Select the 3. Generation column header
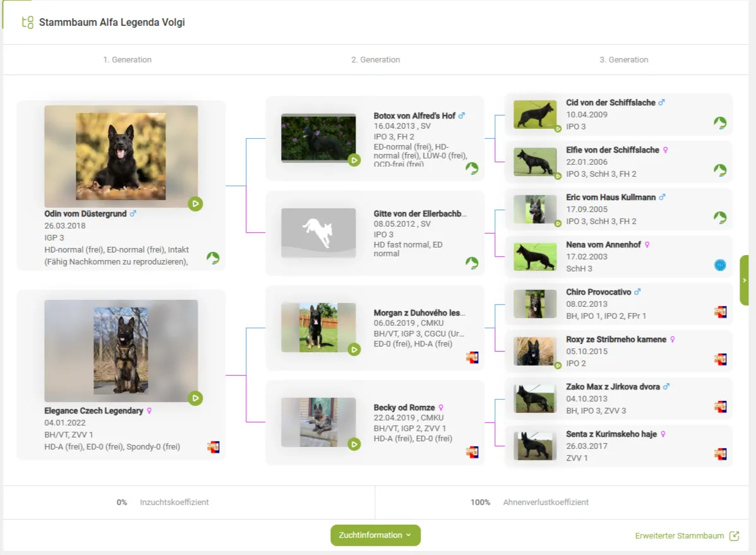Image resolution: width=756 pixels, height=555 pixels. click(623, 60)
